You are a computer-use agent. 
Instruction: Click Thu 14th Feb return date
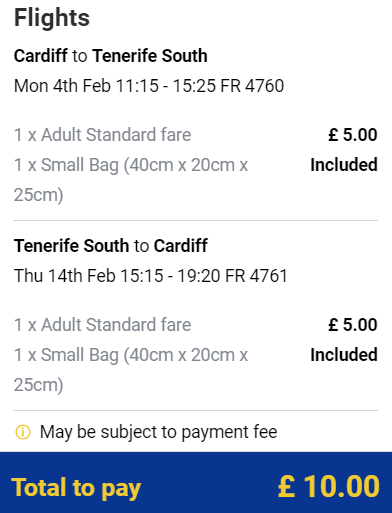pos(64,276)
